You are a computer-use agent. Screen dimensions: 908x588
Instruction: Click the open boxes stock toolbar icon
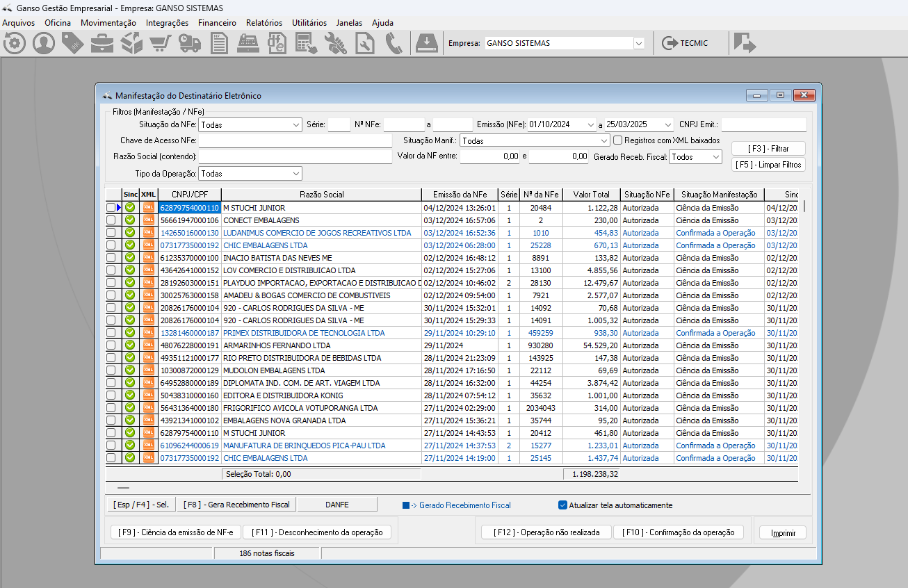click(131, 43)
